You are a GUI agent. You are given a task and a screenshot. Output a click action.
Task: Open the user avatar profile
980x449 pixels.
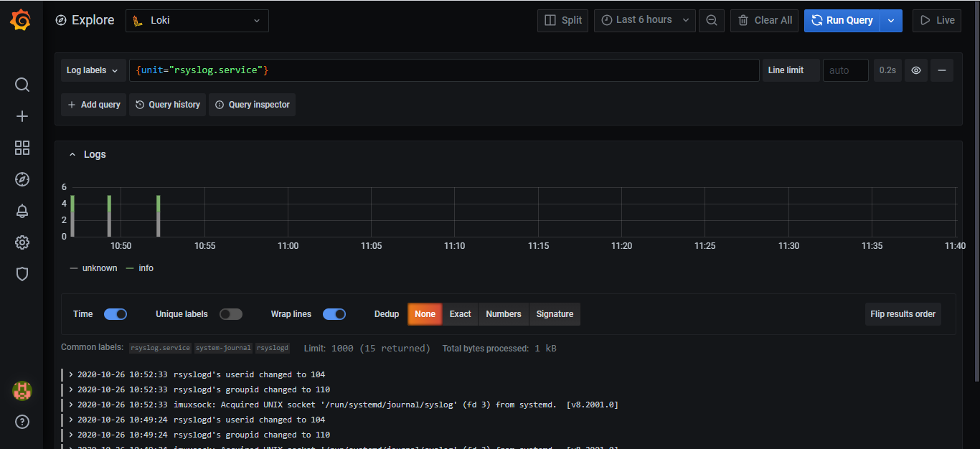pos(22,390)
